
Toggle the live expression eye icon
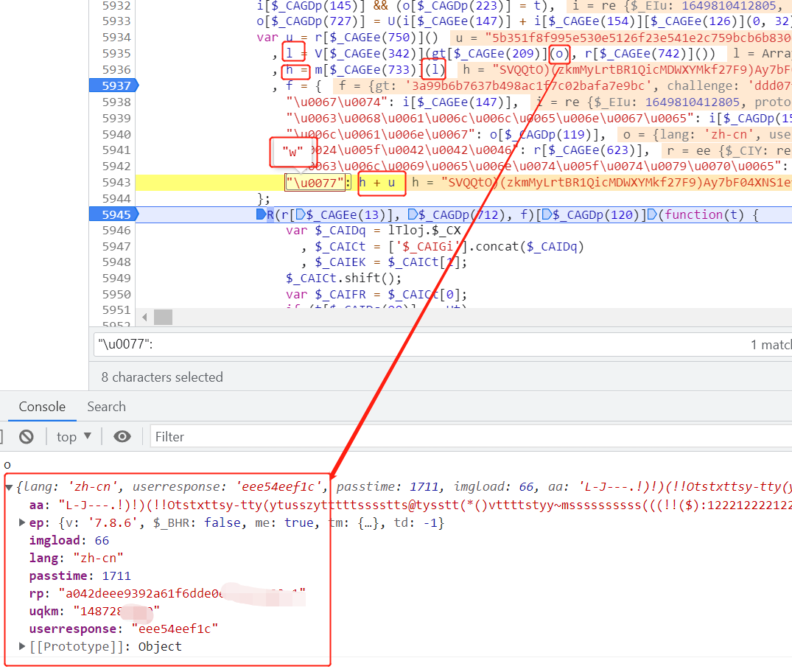click(x=122, y=436)
